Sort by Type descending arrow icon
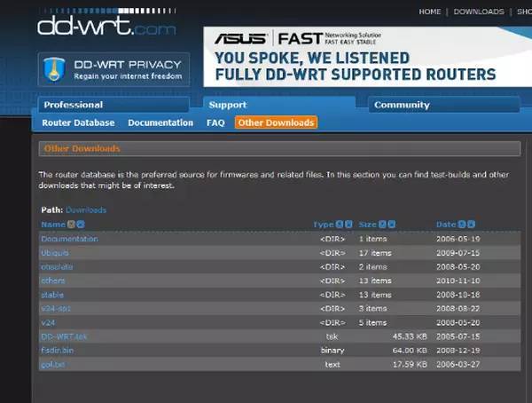The width and height of the screenshot is (532, 403). [348, 225]
